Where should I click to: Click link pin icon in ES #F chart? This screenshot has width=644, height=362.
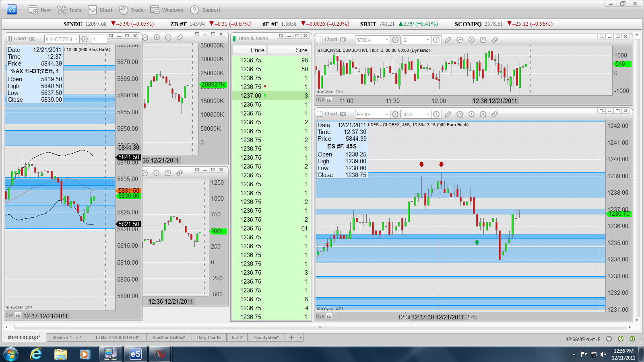coord(495,114)
